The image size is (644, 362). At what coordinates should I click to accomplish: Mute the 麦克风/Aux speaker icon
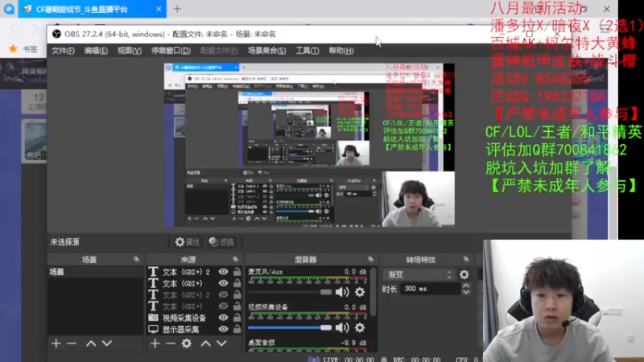click(x=341, y=292)
